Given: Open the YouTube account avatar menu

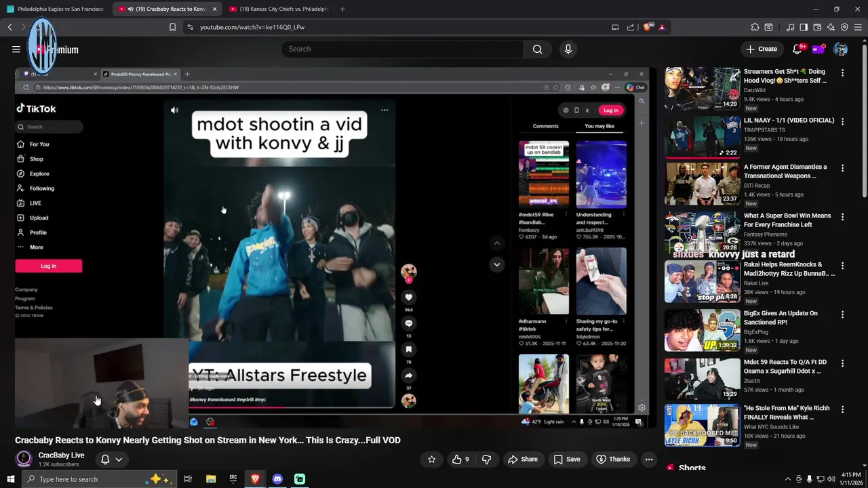Looking at the screenshot, I should 840,49.
